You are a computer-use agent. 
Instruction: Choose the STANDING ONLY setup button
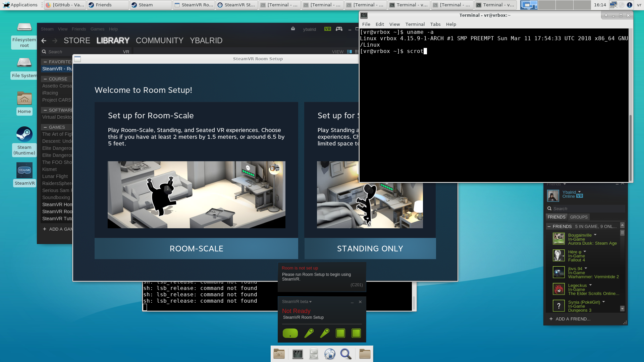click(x=370, y=249)
